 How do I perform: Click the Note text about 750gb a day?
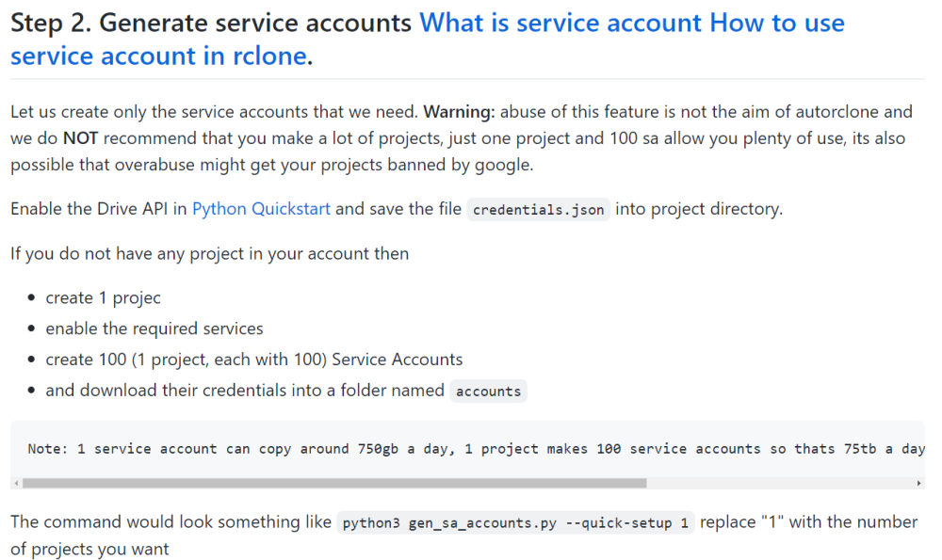[476, 449]
